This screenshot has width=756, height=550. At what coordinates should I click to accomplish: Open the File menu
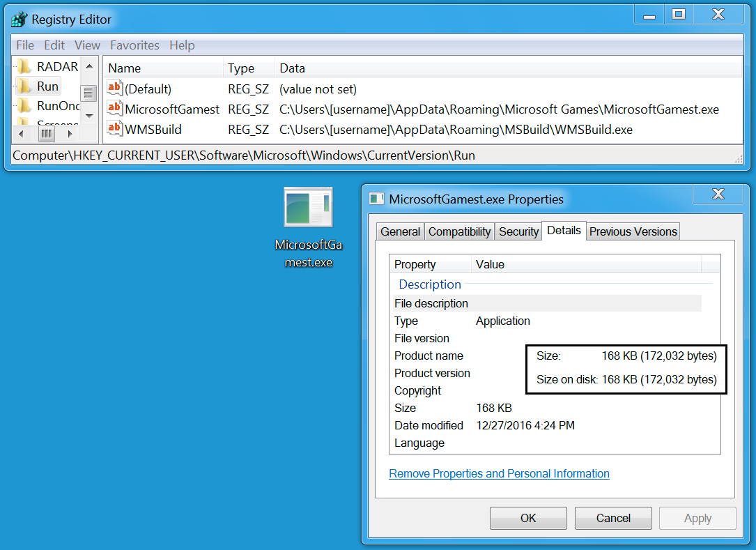[25, 45]
